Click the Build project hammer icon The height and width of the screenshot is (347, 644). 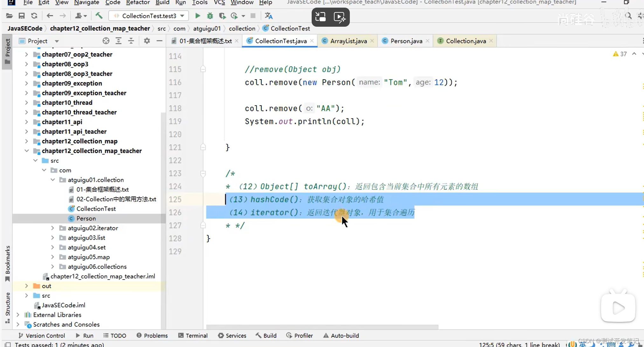(x=99, y=16)
